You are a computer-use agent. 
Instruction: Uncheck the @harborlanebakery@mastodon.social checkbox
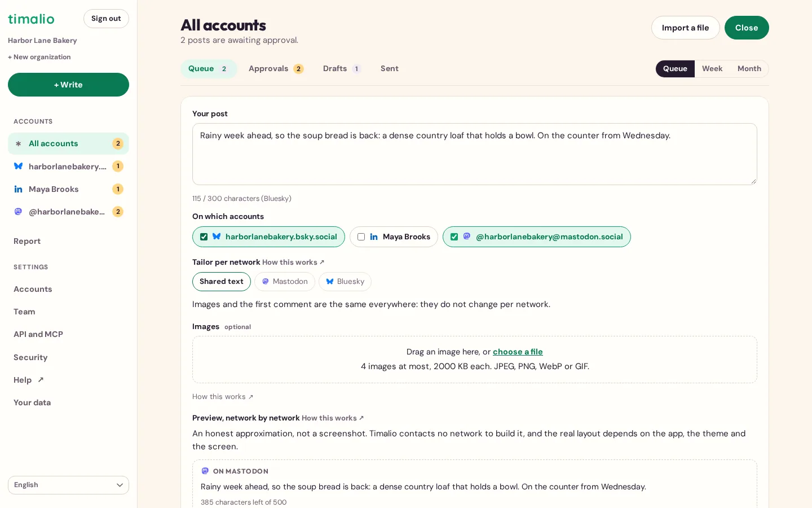pyautogui.click(x=454, y=237)
